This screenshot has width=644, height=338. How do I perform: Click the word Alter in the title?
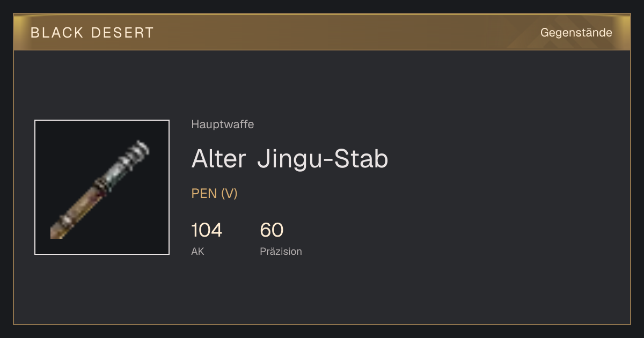tap(218, 159)
